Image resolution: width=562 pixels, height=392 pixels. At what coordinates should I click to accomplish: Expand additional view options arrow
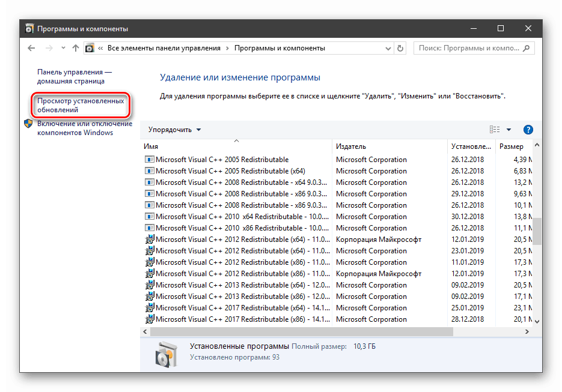click(x=509, y=130)
